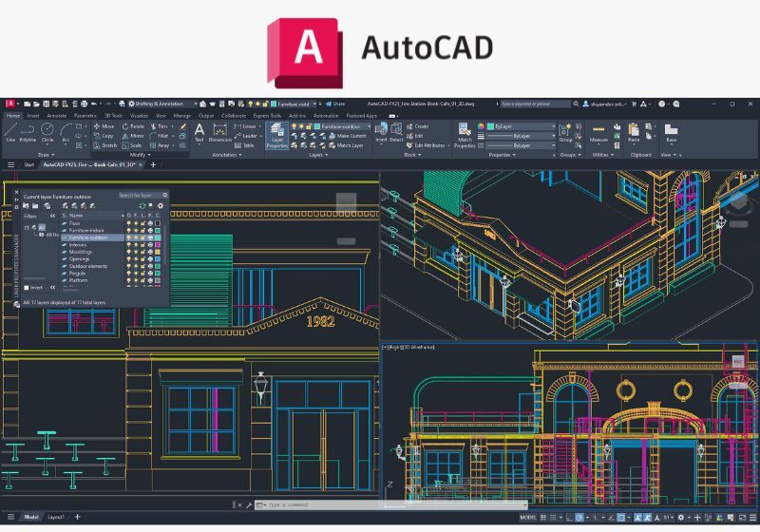Toggle plot printer icon for Pergola layer

(150, 274)
